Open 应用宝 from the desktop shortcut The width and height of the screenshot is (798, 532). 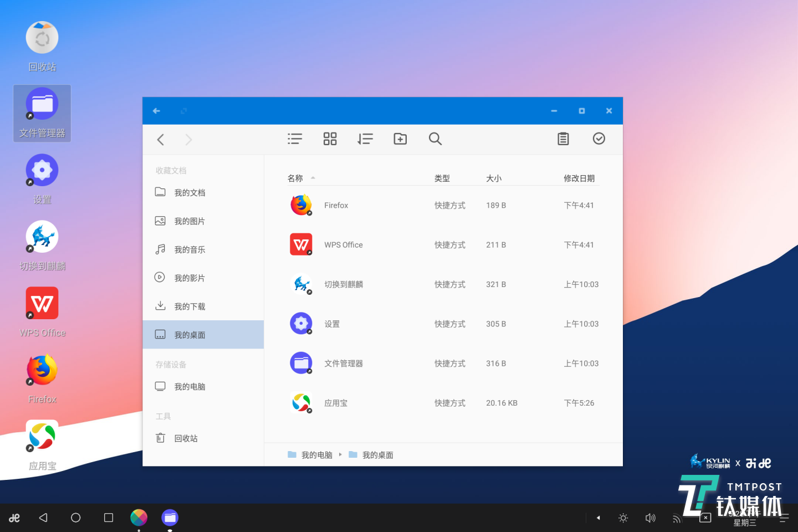(x=42, y=436)
